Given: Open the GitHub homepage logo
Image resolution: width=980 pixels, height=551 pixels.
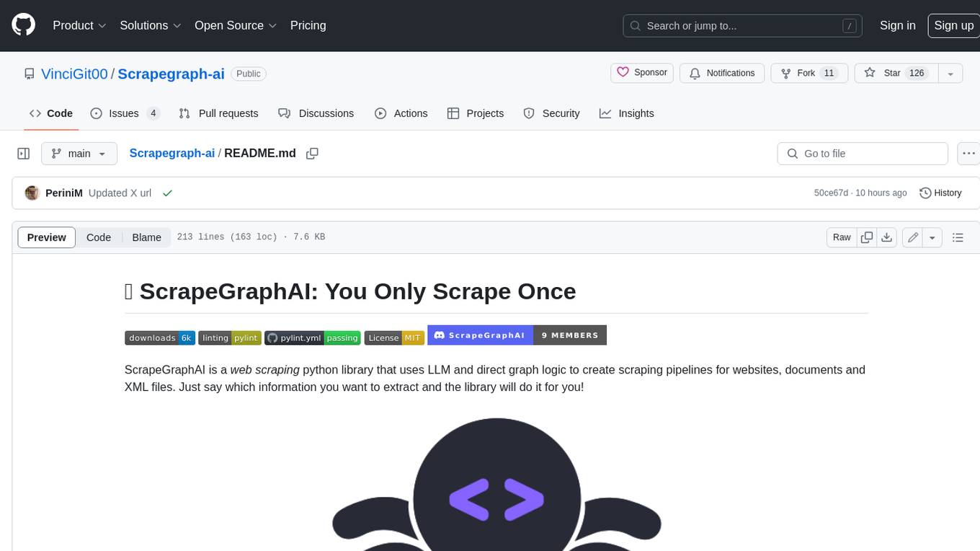Looking at the screenshot, I should point(23,25).
